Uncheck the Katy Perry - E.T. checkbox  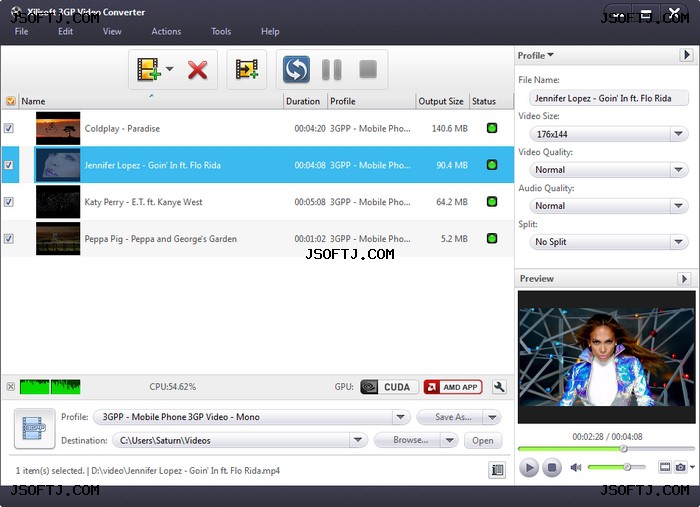tap(8, 202)
